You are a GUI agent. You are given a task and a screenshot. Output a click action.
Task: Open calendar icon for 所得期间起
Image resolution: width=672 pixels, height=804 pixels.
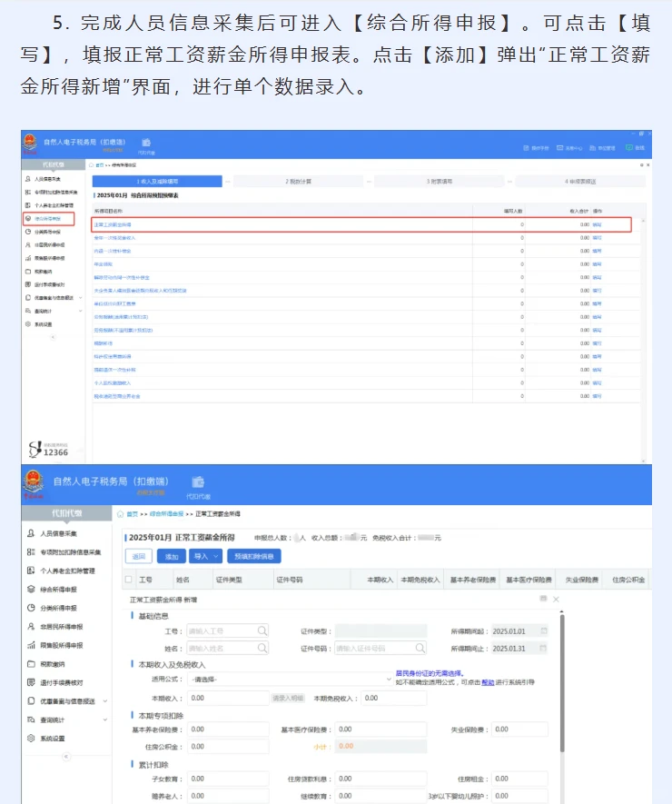click(544, 630)
